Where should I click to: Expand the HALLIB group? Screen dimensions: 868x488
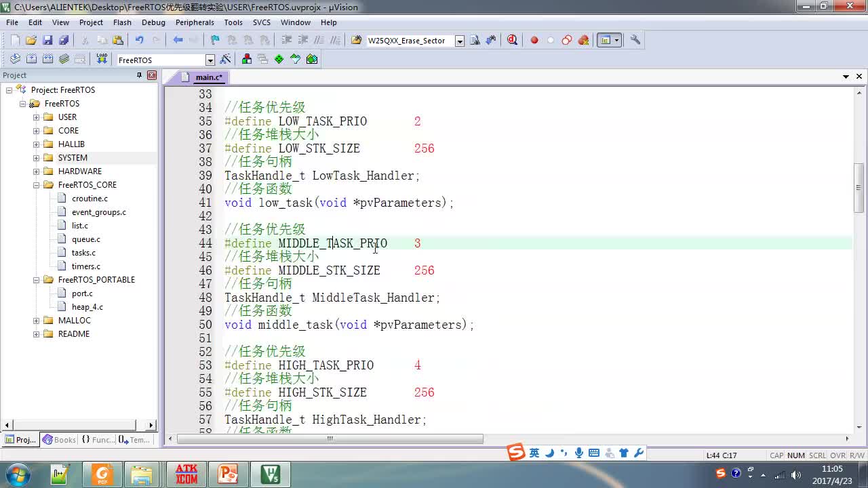tap(36, 144)
